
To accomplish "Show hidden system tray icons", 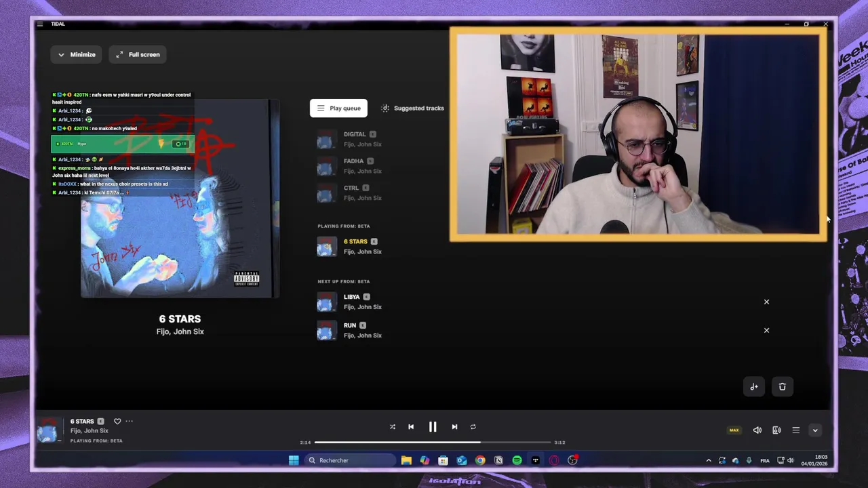I will click(709, 460).
